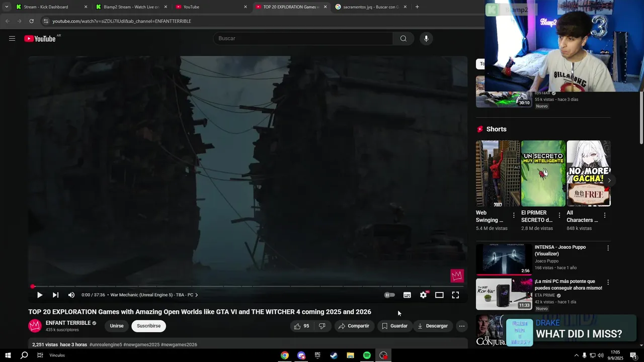The image size is (644, 362).
Task: Share the video with Compartir
Action: [354, 326]
